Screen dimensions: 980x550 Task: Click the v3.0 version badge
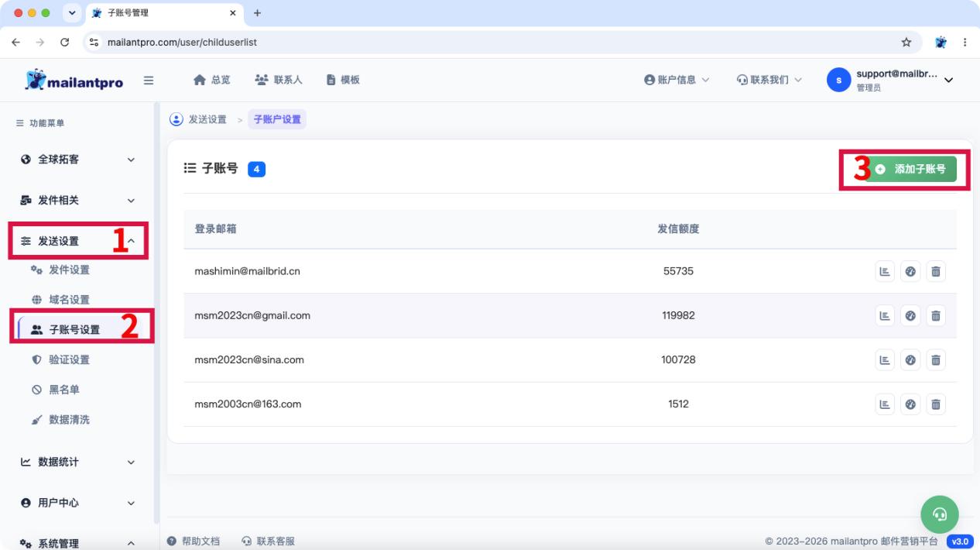click(x=959, y=541)
